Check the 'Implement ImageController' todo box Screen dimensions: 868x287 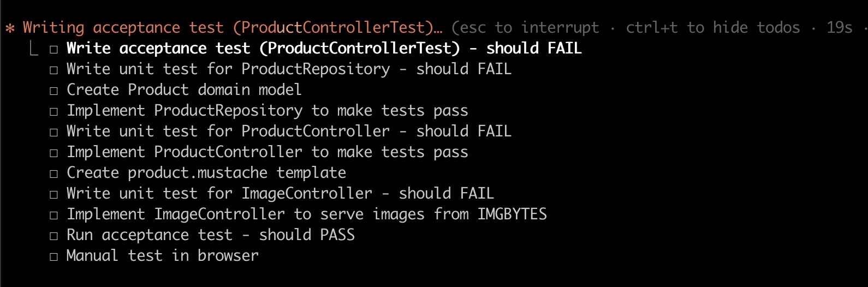[x=53, y=216]
